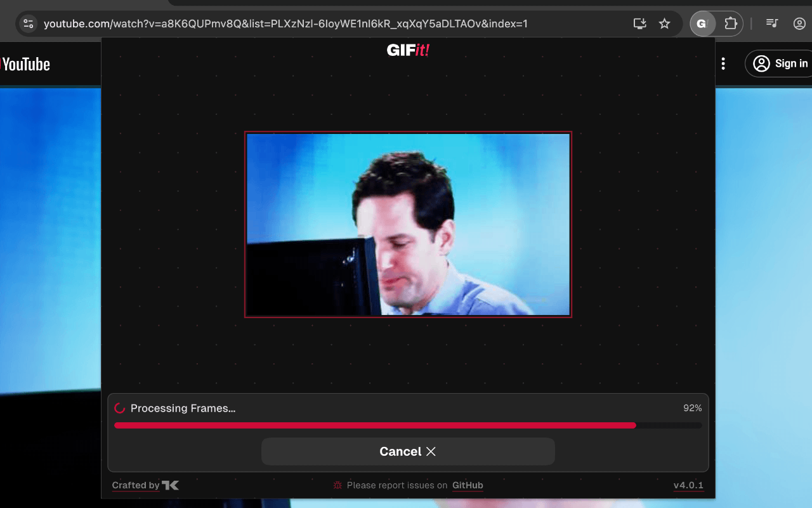Screen dimensions: 812x508
Task: Click the 92% progress value
Action: point(692,408)
